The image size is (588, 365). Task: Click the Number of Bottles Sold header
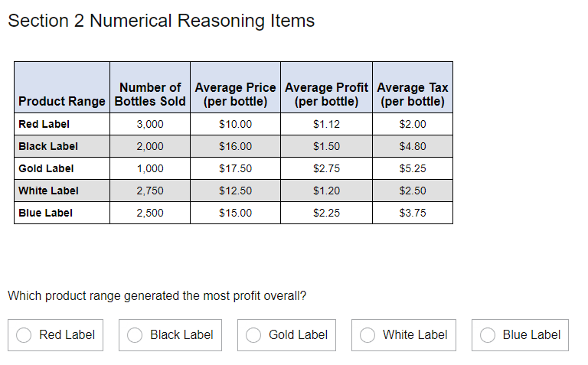tap(150, 94)
